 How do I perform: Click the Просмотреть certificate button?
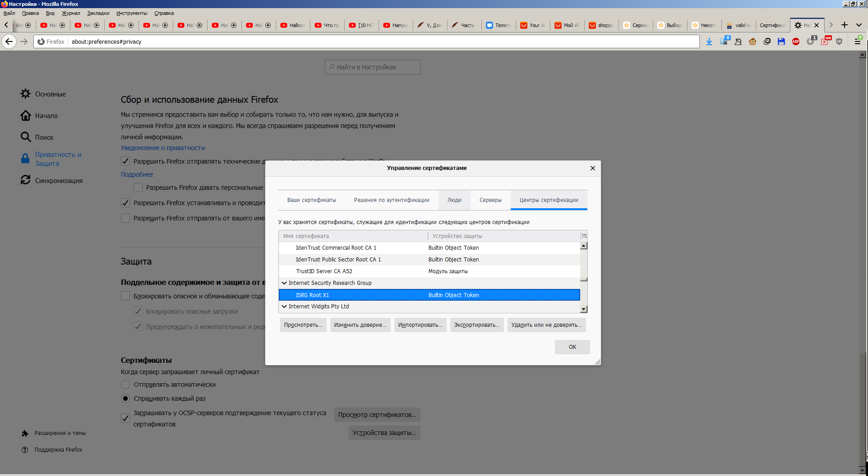coord(303,325)
